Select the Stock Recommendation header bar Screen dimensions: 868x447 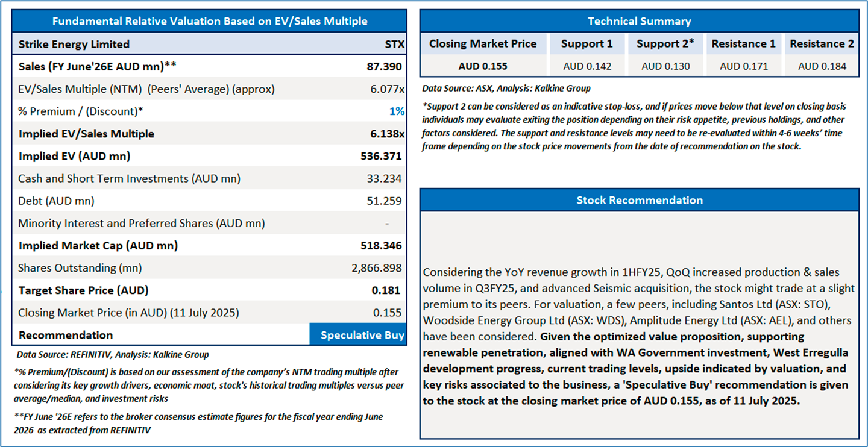coord(640,200)
